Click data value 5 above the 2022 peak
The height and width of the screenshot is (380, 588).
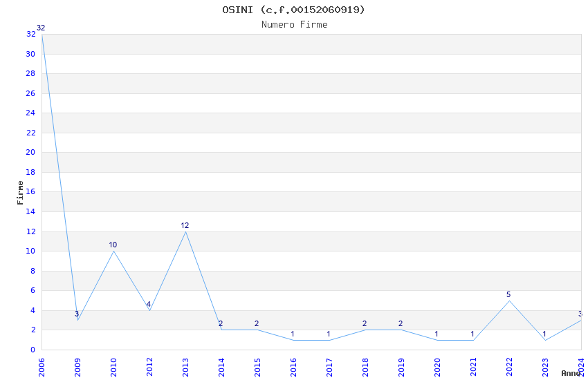tap(508, 294)
